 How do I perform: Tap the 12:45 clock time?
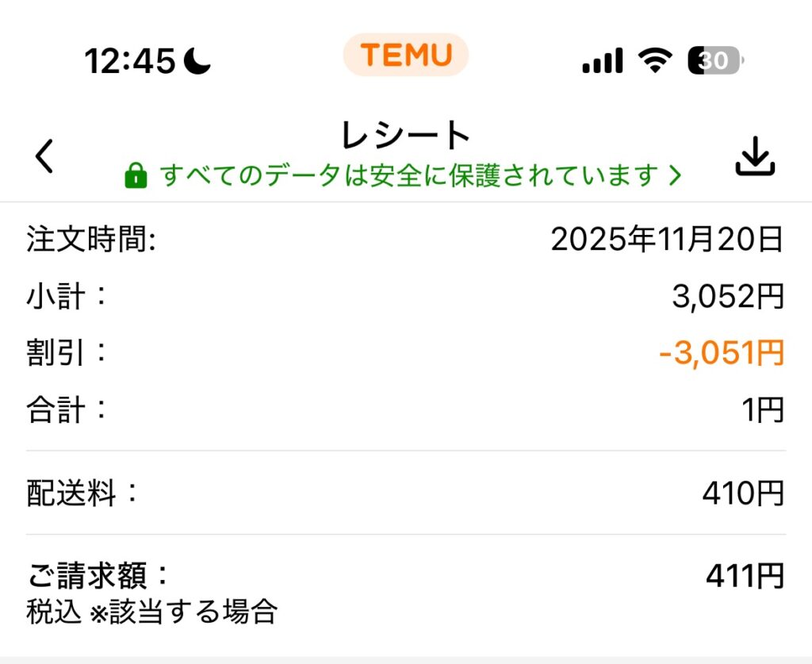[129, 61]
